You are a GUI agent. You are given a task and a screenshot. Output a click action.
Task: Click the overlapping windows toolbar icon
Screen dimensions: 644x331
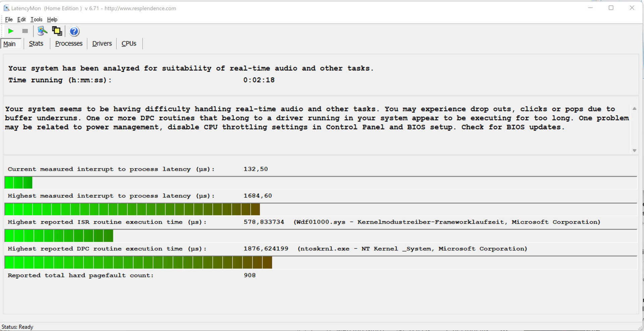(x=57, y=31)
